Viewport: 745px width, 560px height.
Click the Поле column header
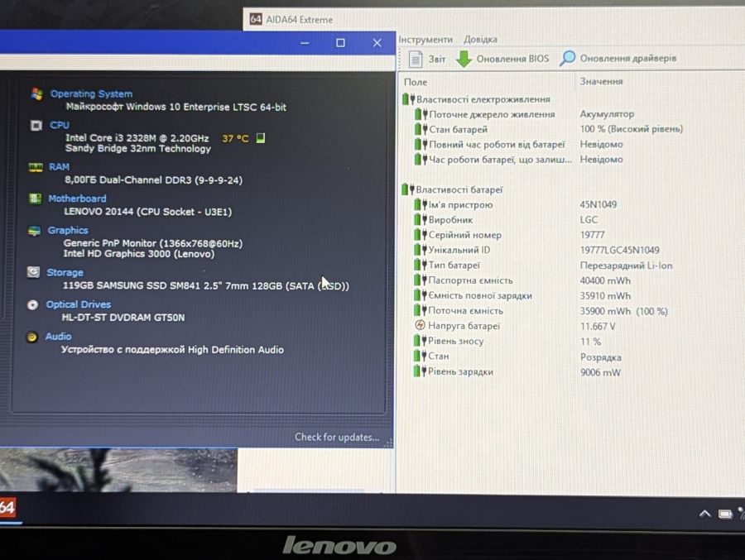point(416,82)
